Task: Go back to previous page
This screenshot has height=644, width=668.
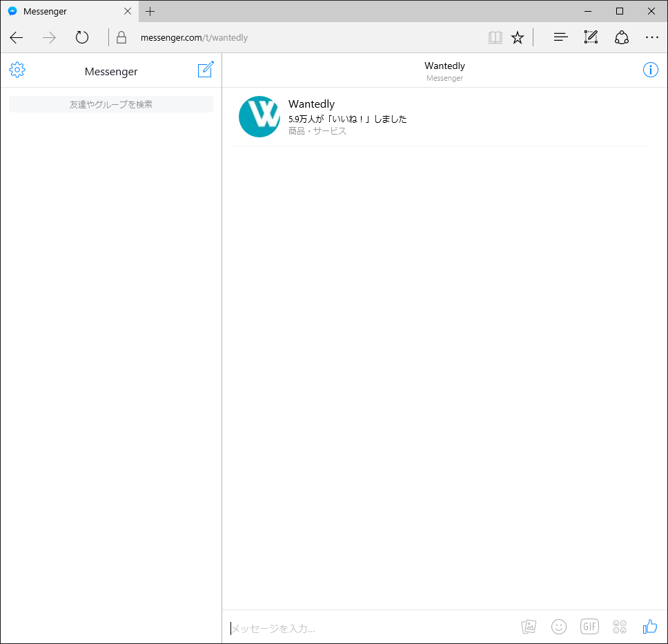Action: 16,37
